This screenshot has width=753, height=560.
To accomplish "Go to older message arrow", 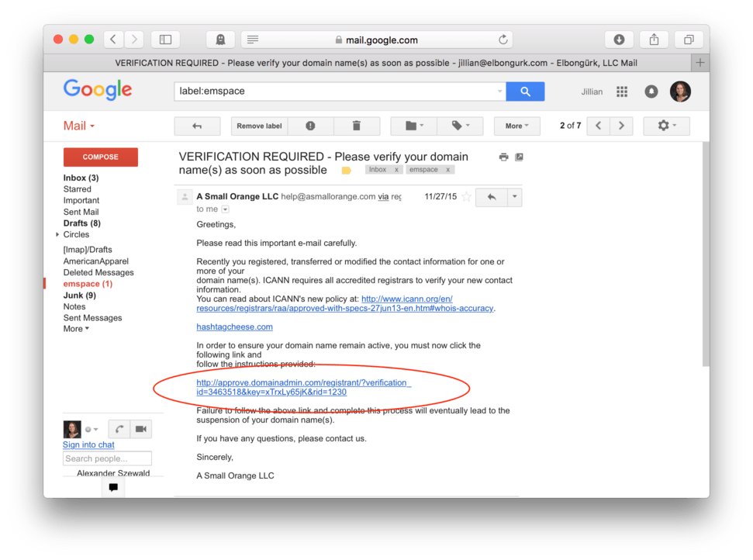I will tap(621, 126).
